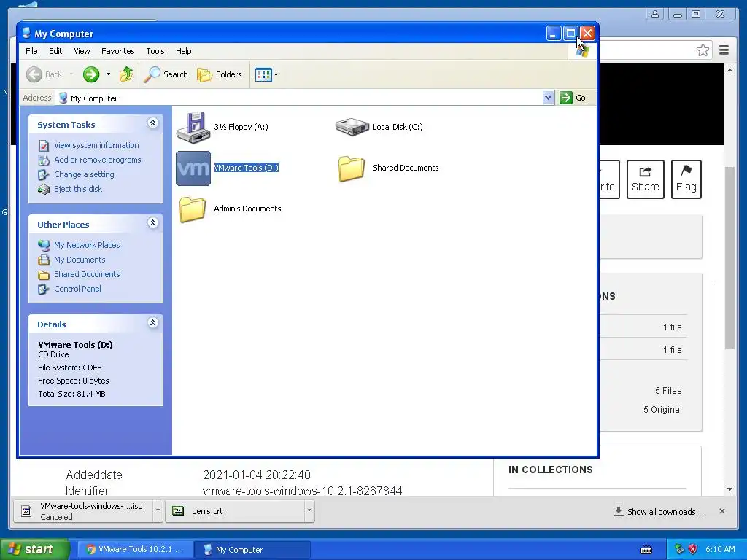Click the green Forward arrow button

tap(91, 74)
